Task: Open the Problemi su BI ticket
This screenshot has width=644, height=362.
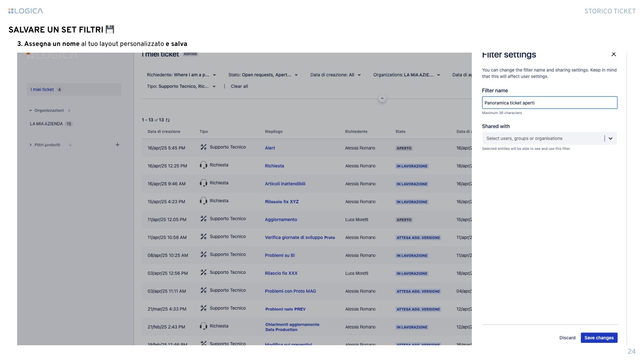Action: [280, 255]
